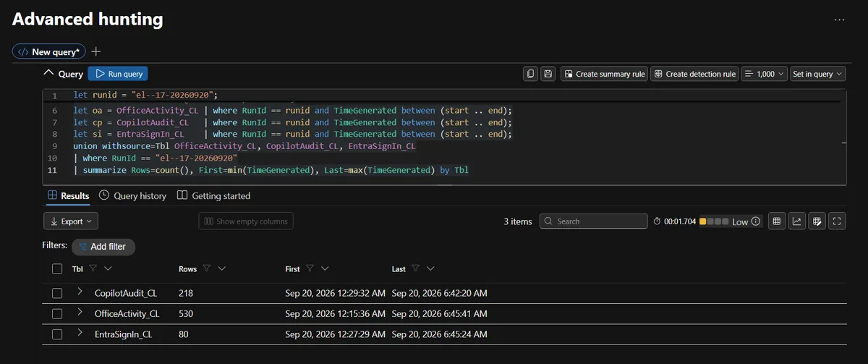This screenshot has width=868, height=364.
Task: Open the Last column sort menu chevron
Action: click(x=430, y=268)
